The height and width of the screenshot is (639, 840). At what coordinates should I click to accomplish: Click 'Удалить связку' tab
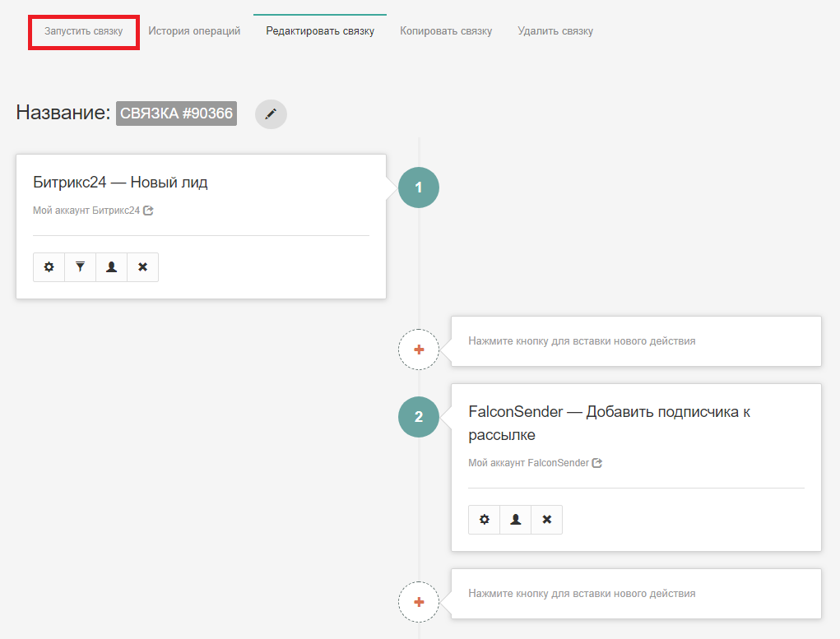click(x=555, y=31)
